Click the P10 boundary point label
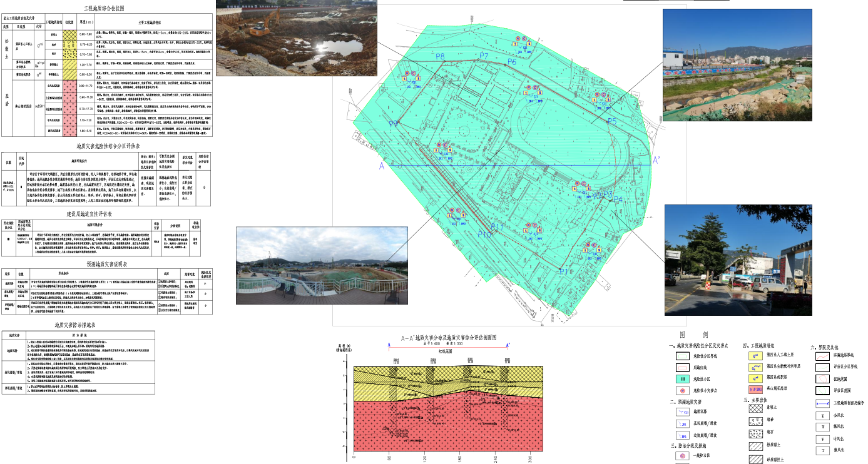 (x=484, y=235)
